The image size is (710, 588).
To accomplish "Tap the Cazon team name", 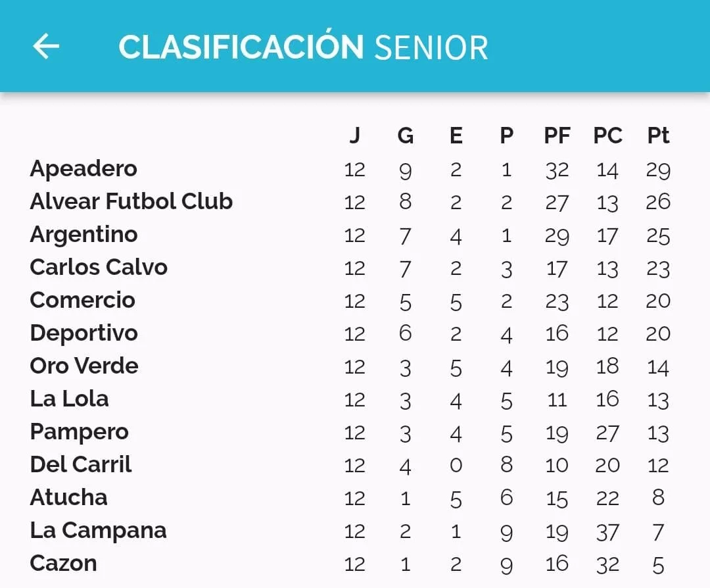I will click(x=63, y=564).
